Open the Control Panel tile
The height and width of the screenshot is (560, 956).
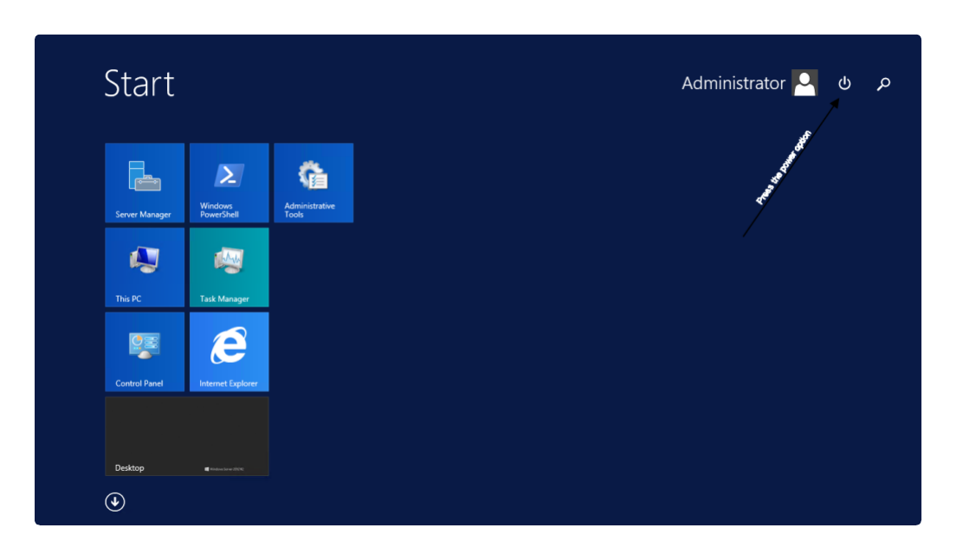145,351
